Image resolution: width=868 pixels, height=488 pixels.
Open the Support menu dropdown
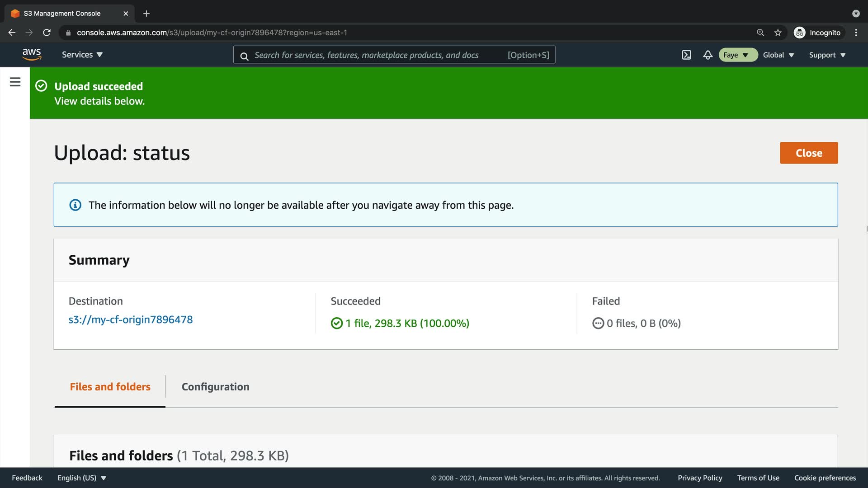[827, 55]
